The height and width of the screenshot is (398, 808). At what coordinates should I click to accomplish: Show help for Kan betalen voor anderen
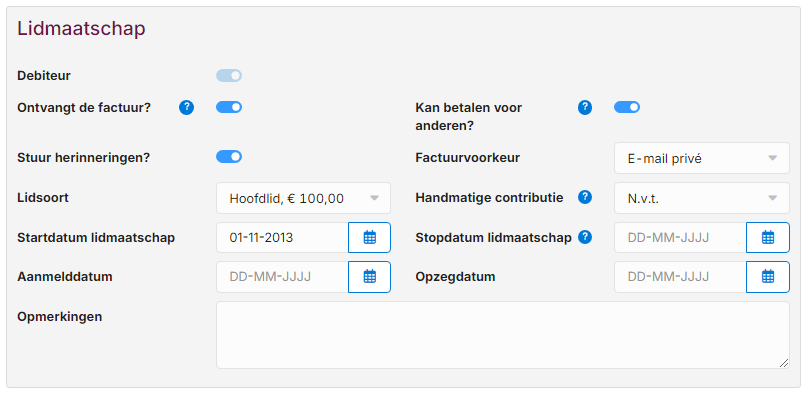coord(585,108)
